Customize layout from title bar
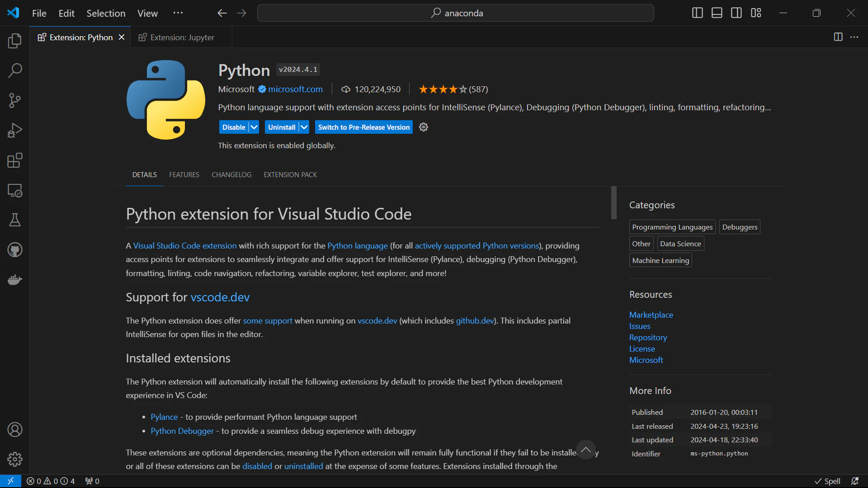 tap(756, 13)
